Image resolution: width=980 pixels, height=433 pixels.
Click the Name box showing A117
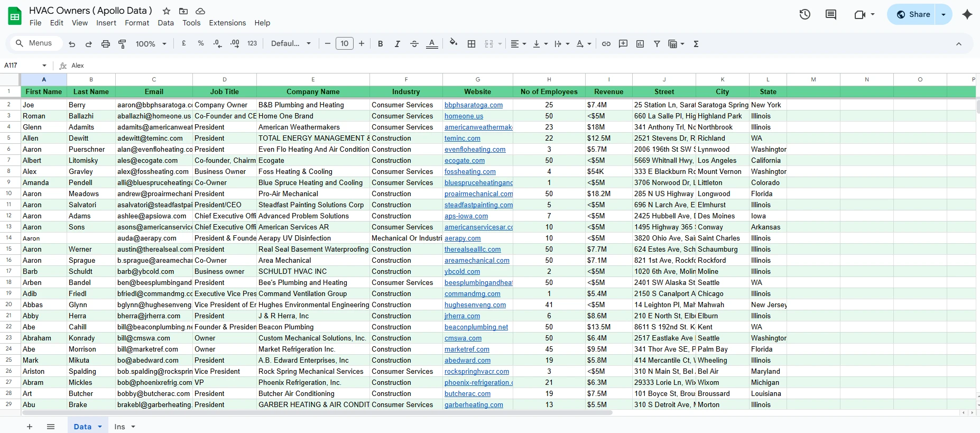pyautogui.click(x=25, y=66)
